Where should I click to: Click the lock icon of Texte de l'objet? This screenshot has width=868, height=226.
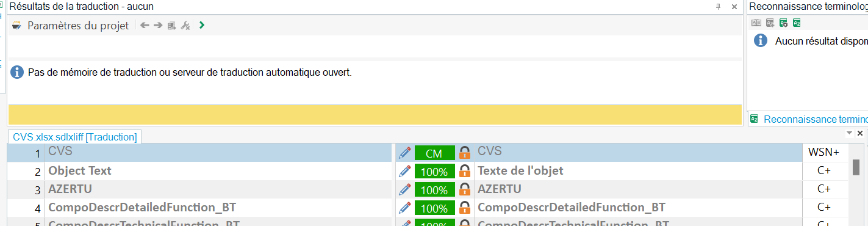[465, 171]
